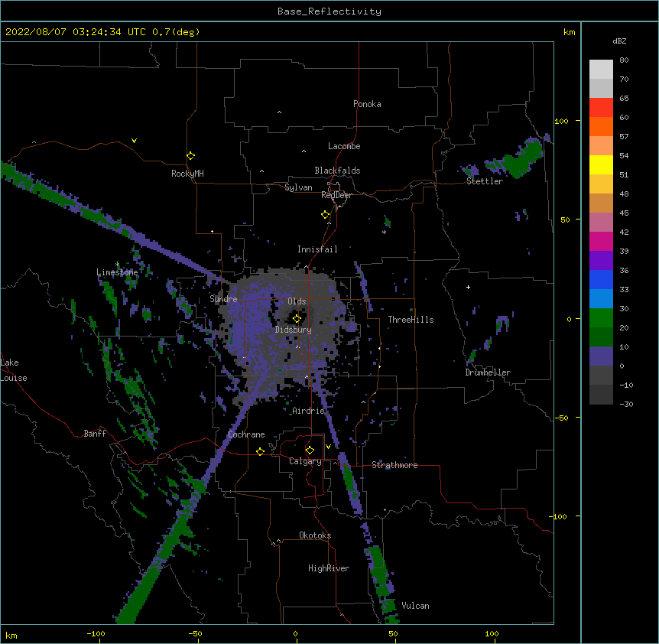Screen dimensions: 659x644
Task: Click the Stettler town label
Action: 484,181
